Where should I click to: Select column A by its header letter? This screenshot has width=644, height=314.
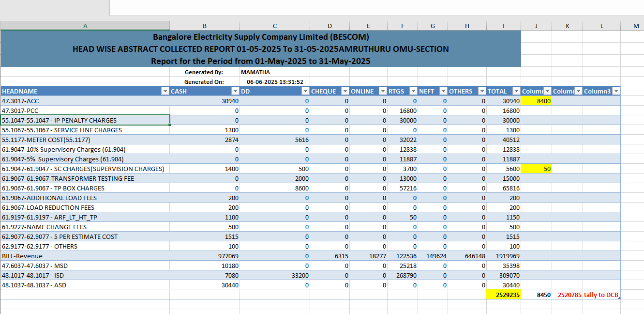click(x=85, y=26)
